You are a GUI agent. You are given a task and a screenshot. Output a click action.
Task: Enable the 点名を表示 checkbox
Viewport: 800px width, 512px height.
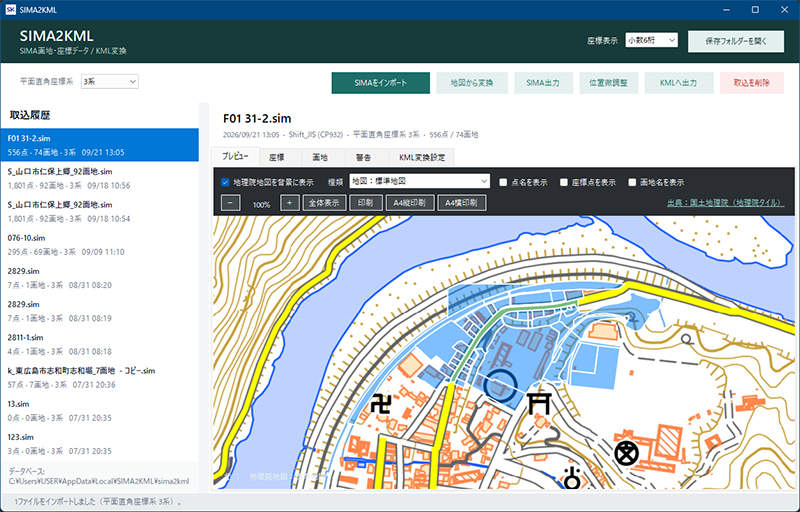point(503,182)
